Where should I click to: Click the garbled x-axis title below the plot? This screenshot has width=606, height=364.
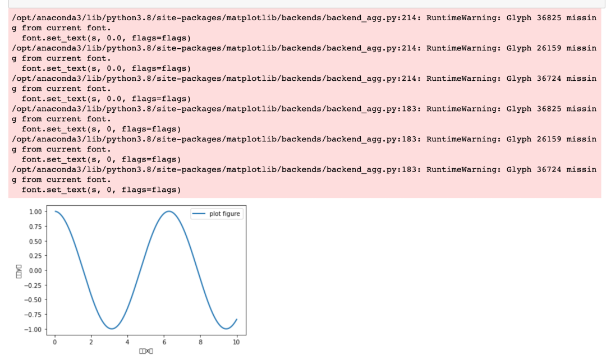point(146,351)
